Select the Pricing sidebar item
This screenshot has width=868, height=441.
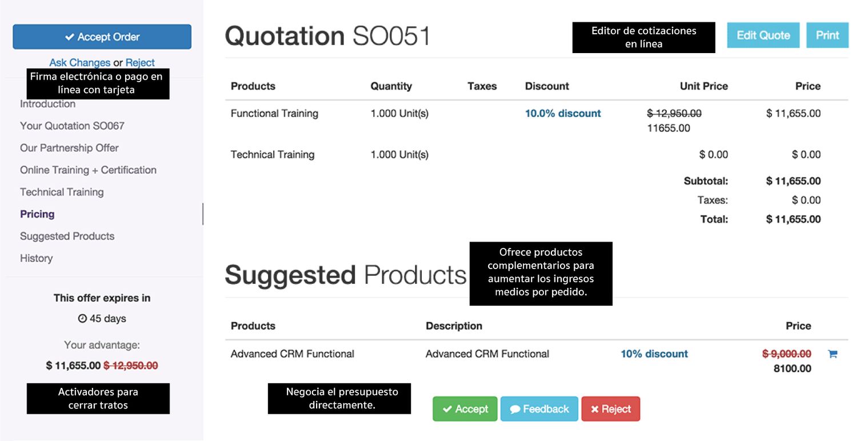click(x=37, y=214)
